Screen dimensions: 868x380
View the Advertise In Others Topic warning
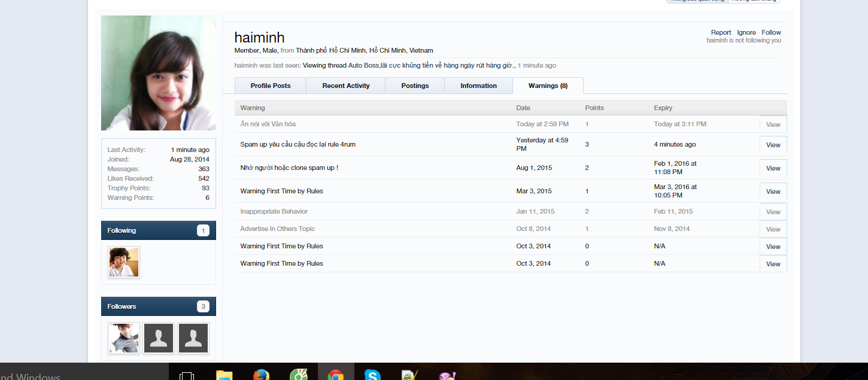coord(773,229)
